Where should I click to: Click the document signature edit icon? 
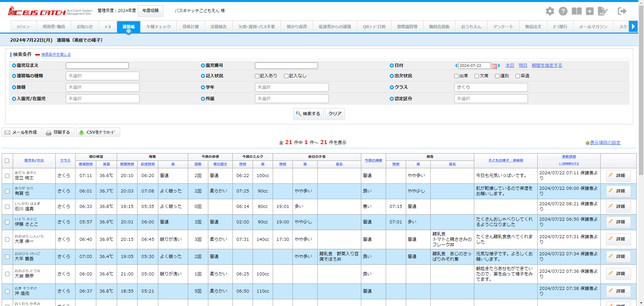pyautogui.click(x=602, y=11)
